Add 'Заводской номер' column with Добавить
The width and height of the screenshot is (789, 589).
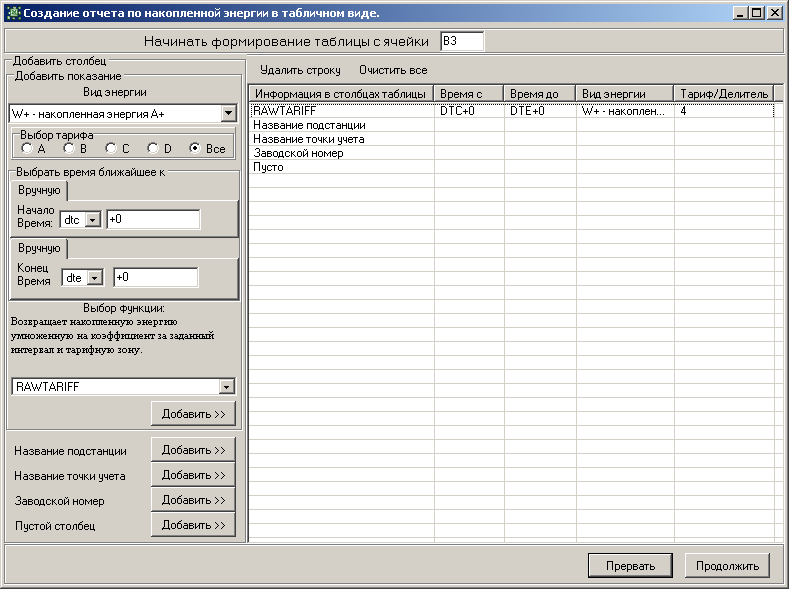[x=193, y=500]
